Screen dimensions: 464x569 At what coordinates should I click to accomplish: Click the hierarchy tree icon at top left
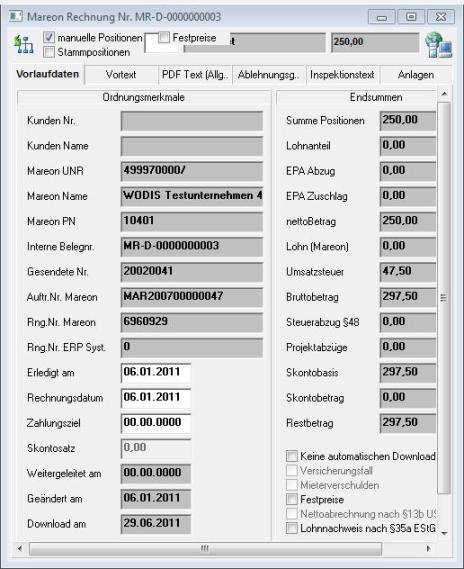click(24, 45)
